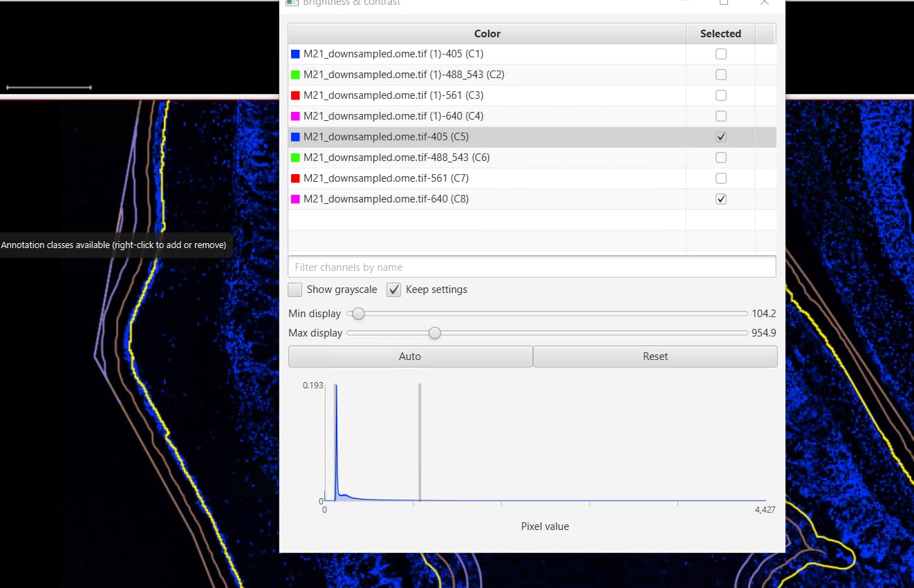The height and width of the screenshot is (588, 914).
Task: Check the Selected box for channel C1
Action: pyautogui.click(x=721, y=53)
